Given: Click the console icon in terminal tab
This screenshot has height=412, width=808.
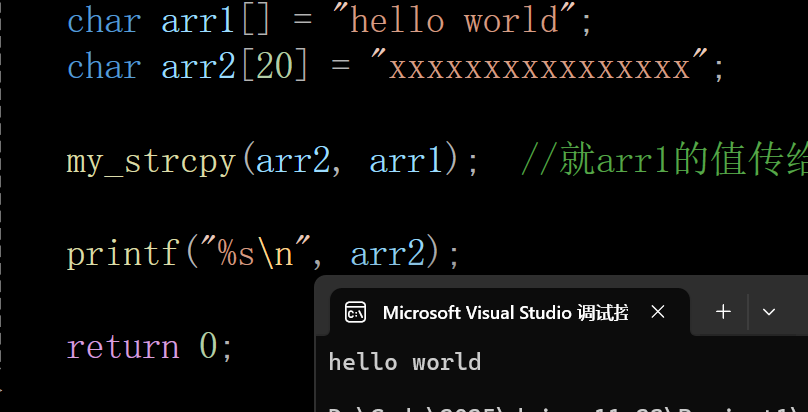Looking at the screenshot, I should tap(356, 313).
